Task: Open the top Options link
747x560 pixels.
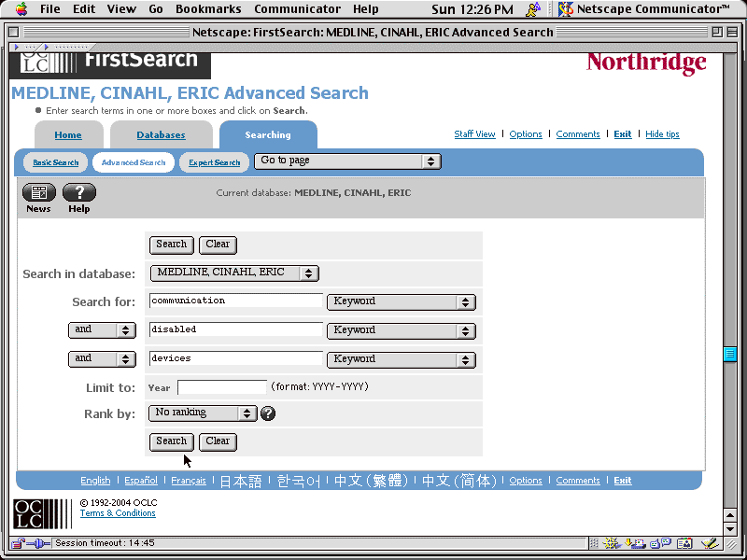Action: [526, 134]
